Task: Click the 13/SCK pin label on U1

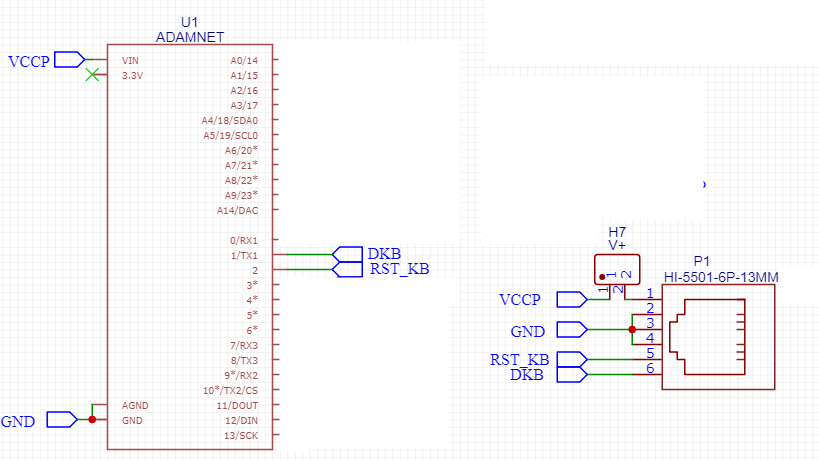Action: pyautogui.click(x=242, y=435)
